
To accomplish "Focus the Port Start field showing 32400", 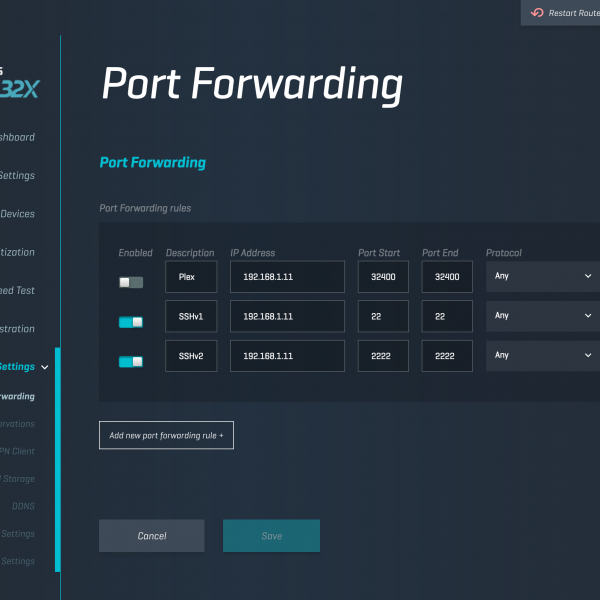I will coord(383,277).
